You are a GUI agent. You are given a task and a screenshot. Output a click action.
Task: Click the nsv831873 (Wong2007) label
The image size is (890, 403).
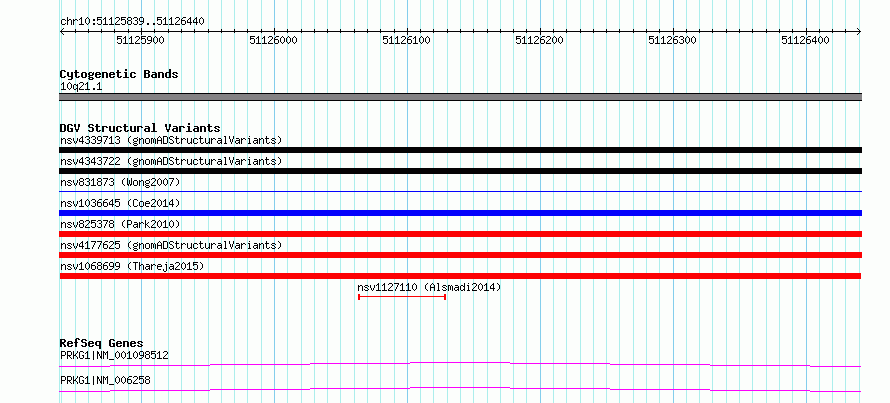(120, 182)
